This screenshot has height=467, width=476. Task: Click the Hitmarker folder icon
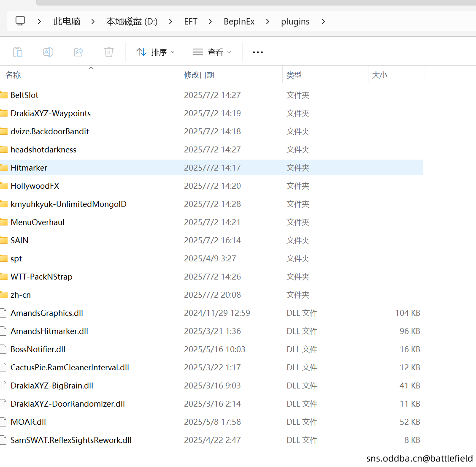[4, 168]
